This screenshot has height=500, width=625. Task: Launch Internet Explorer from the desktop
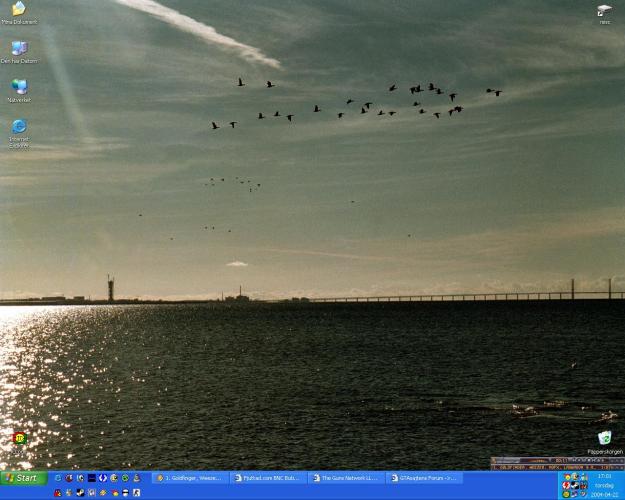pos(19,127)
